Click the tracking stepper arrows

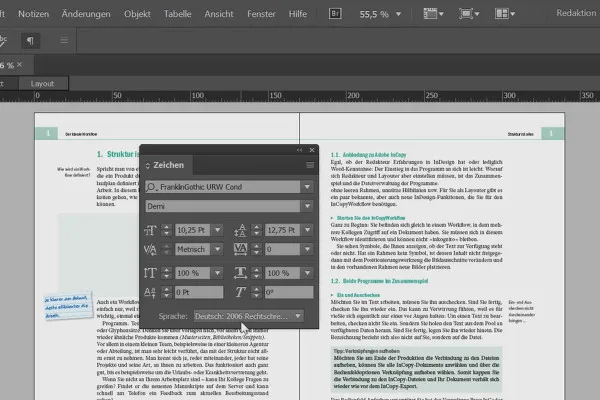pyautogui.click(x=256, y=250)
